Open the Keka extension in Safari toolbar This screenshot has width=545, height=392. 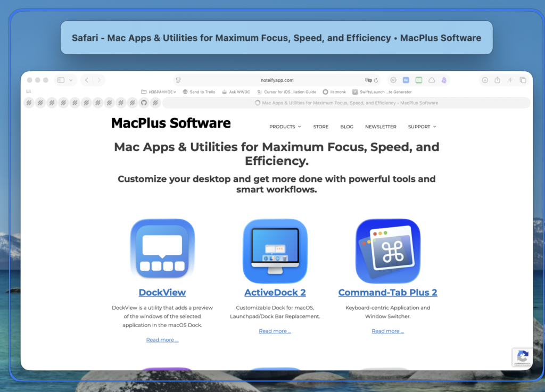click(x=406, y=80)
